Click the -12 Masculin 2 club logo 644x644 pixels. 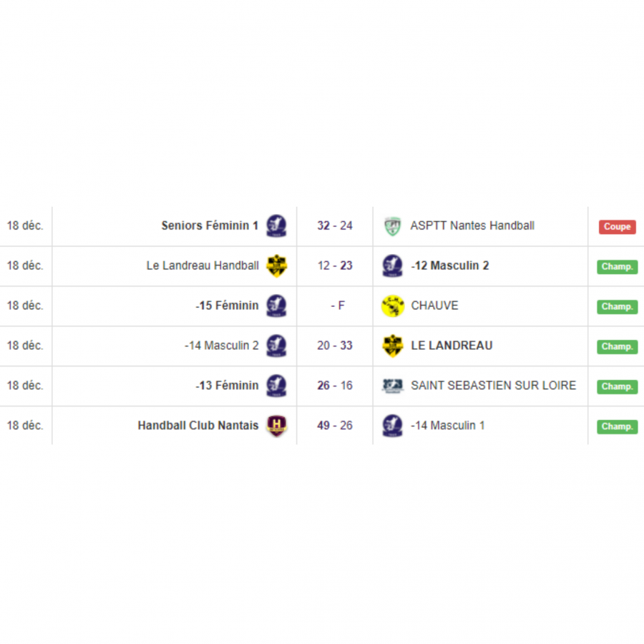pos(392,266)
